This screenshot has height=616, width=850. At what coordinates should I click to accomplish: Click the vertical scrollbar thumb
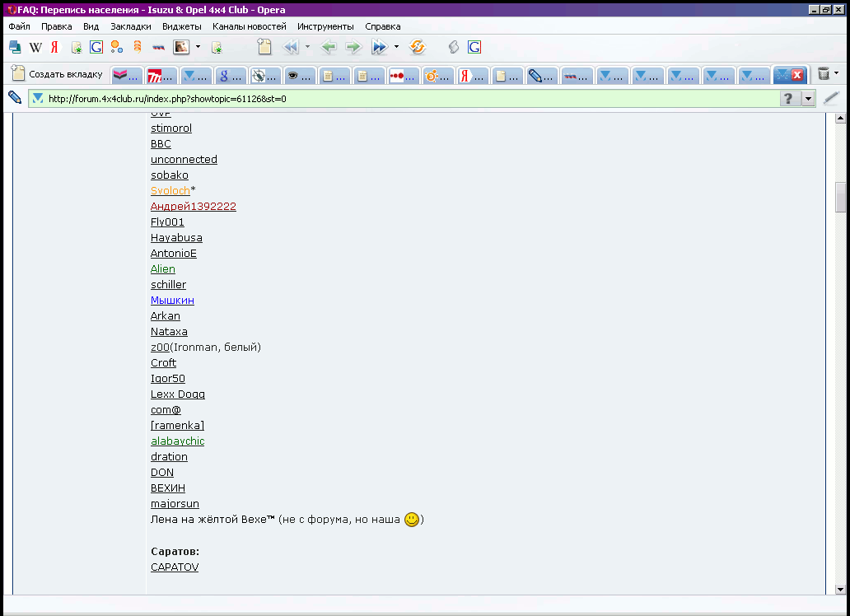(x=840, y=198)
